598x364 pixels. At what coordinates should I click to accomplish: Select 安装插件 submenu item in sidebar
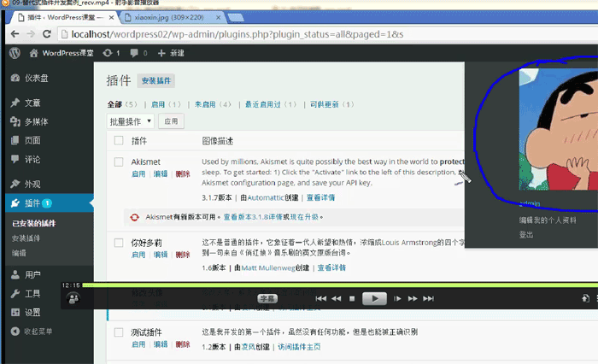[x=26, y=238]
